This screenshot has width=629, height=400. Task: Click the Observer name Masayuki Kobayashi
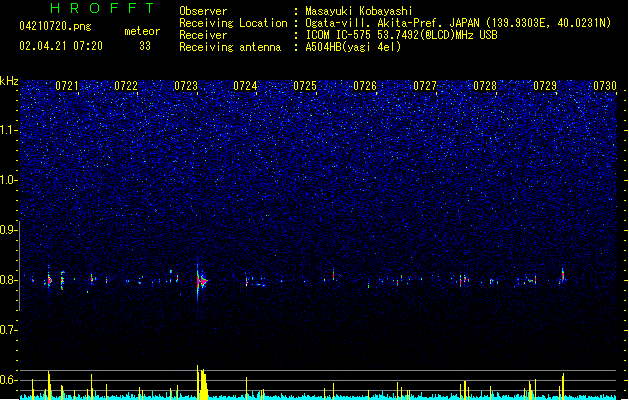[x=359, y=11]
